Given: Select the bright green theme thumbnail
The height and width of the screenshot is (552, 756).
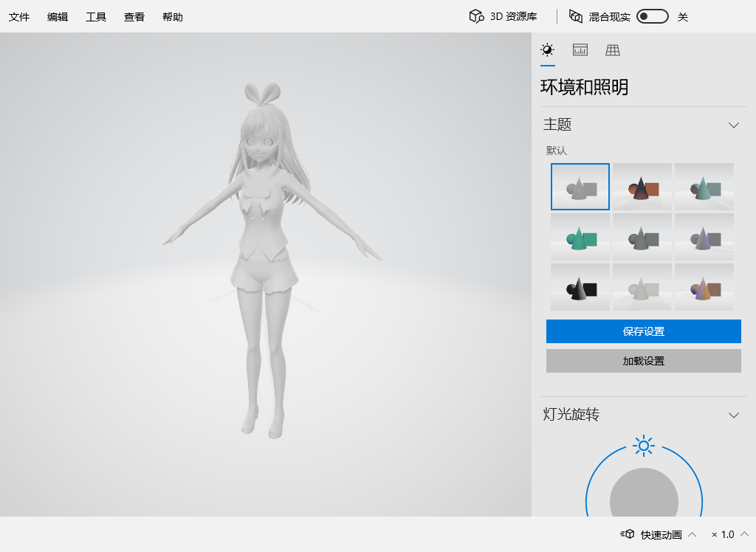Looking at the screenshot, I should pos(580,237).
